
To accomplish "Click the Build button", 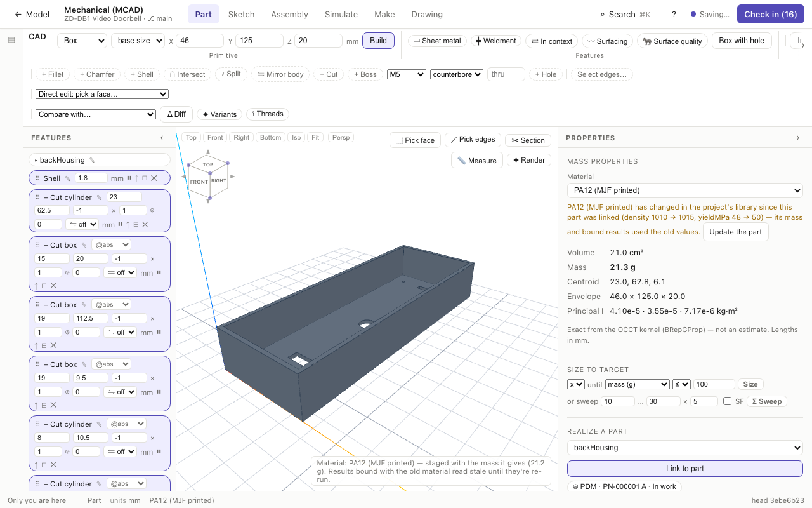I will point(378,41).
